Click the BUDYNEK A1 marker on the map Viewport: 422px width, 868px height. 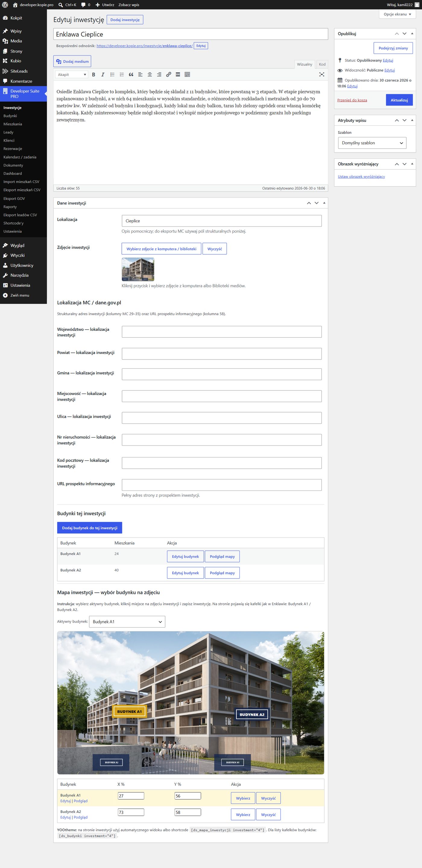(x=129, y=711)
